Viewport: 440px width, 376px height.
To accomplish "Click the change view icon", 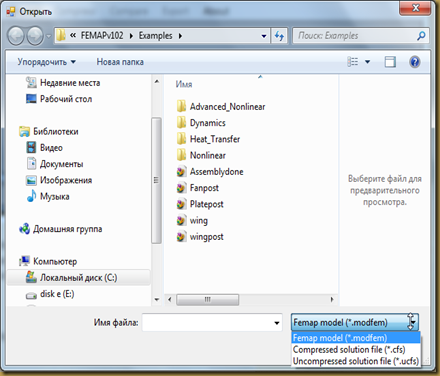I will coord(353,62).
